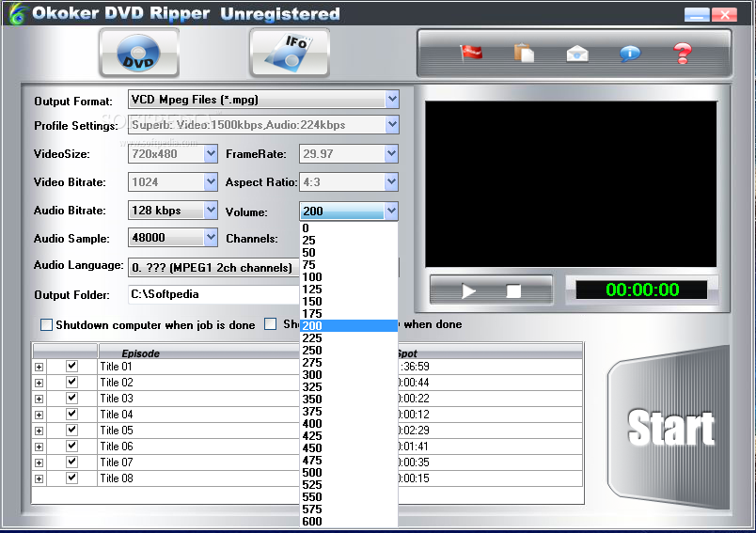Select volume 0 in the list
The image size is (756, 533).
tap(349, 227)
